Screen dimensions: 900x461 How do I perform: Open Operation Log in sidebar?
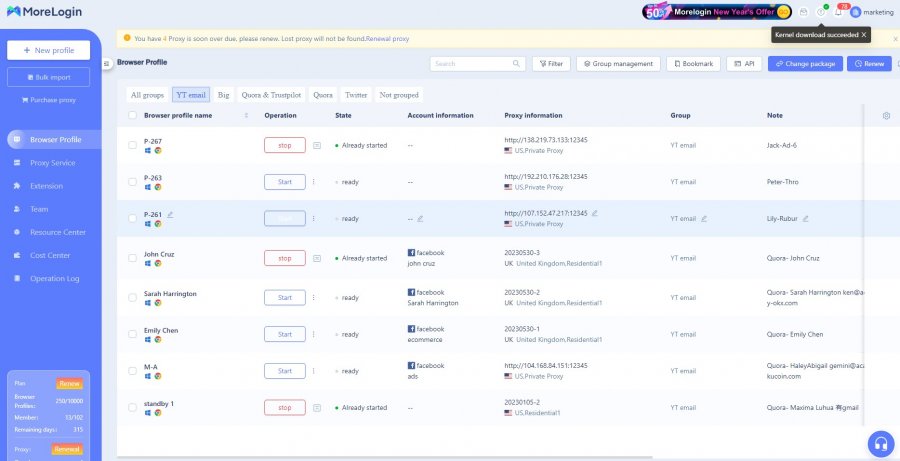(55, 278)
